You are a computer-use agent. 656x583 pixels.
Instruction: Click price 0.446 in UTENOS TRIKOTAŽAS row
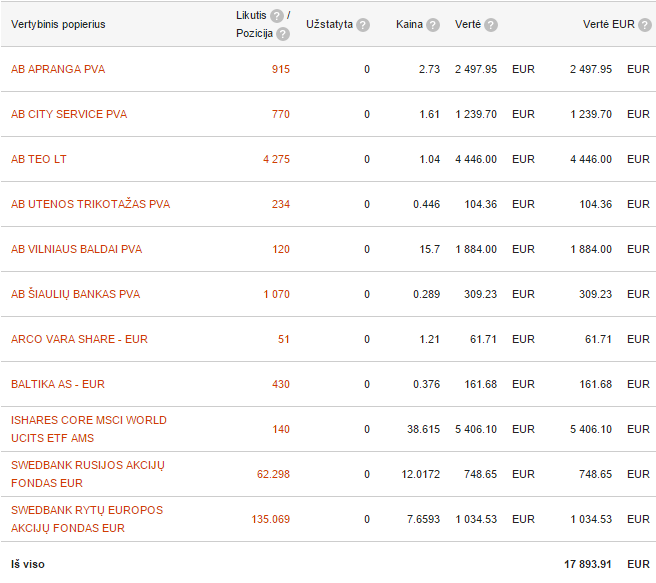coord(426,204)
